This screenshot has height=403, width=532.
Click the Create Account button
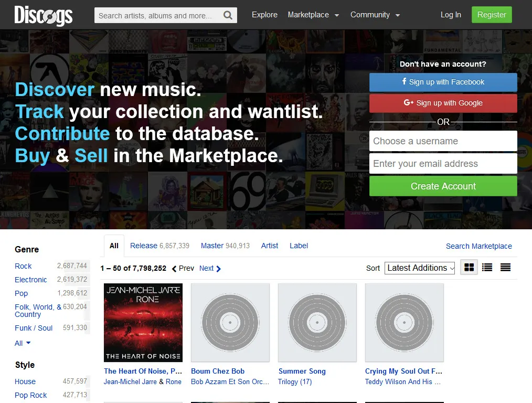coord(443,186)
